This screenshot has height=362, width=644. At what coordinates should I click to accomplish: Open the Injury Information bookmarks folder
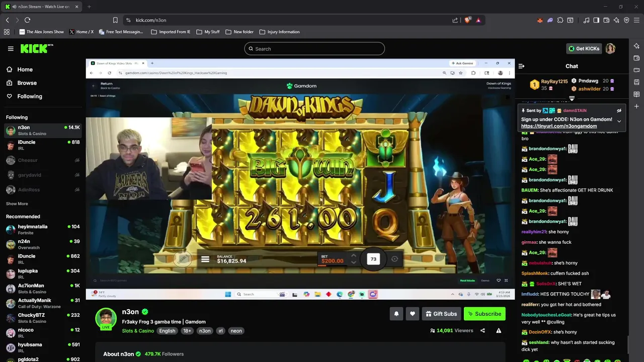pos(279,32)
